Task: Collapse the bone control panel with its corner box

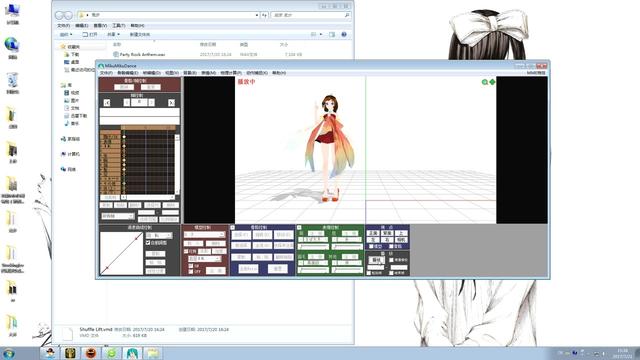Action: tap(232, 227)
